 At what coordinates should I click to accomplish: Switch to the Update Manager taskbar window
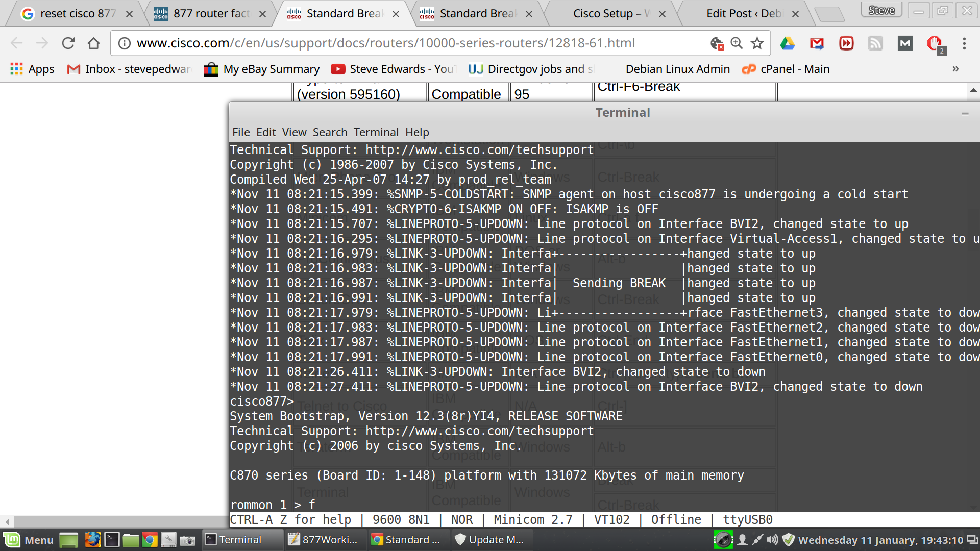coord(489,540)
